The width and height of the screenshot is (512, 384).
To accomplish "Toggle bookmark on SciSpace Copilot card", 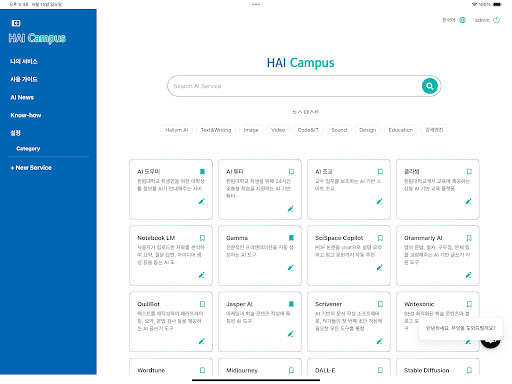I will pos(380,238).
